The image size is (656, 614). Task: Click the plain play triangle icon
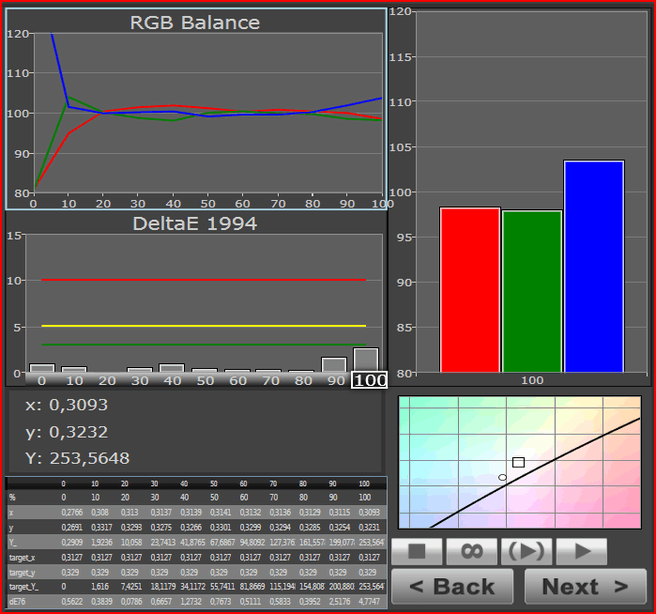tap(582, 552)
